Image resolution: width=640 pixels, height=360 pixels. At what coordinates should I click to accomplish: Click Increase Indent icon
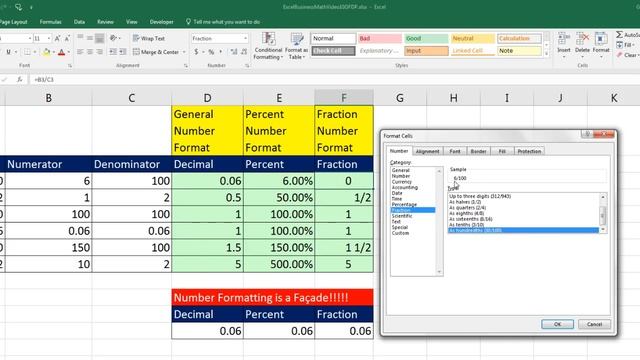tap(122, 52)
